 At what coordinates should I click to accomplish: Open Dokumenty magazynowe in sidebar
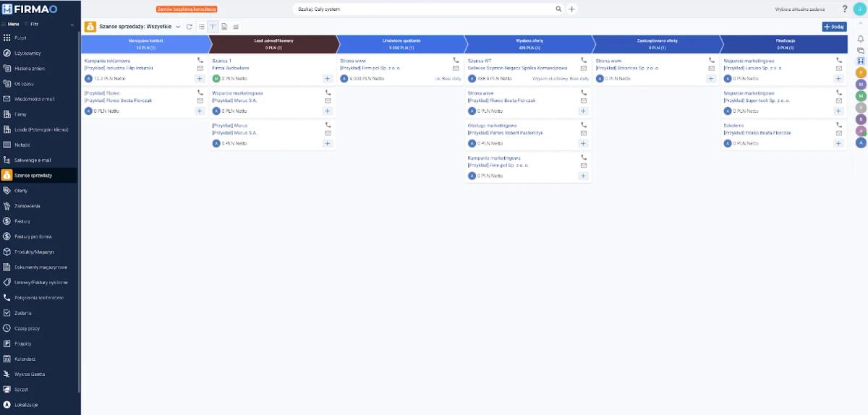[x=40, y=267]
